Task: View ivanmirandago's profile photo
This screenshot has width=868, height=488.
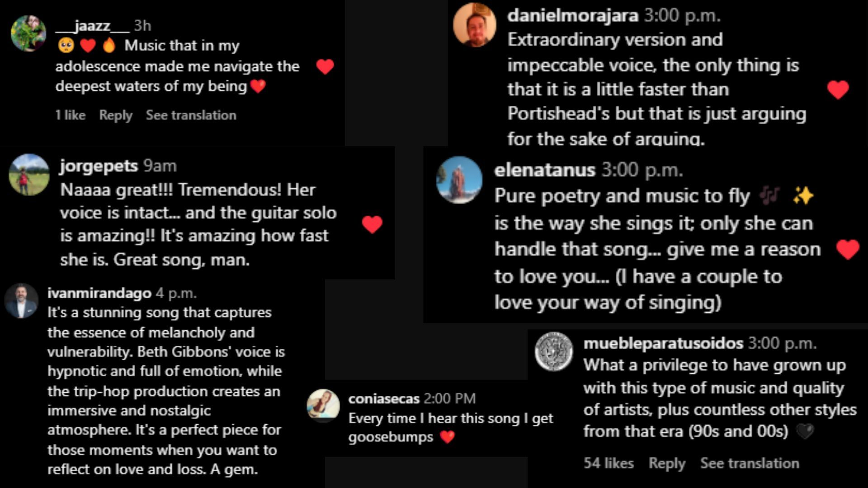Action: pyautogui.click(x=21, y=301)
